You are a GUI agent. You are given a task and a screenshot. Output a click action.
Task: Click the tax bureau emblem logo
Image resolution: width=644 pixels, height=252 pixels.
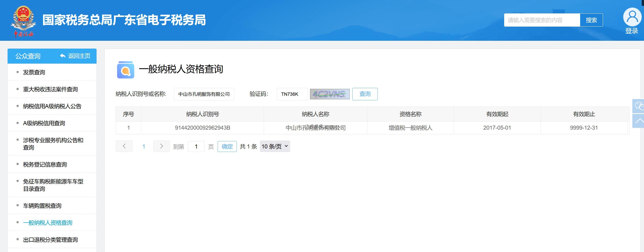point(23,21)
